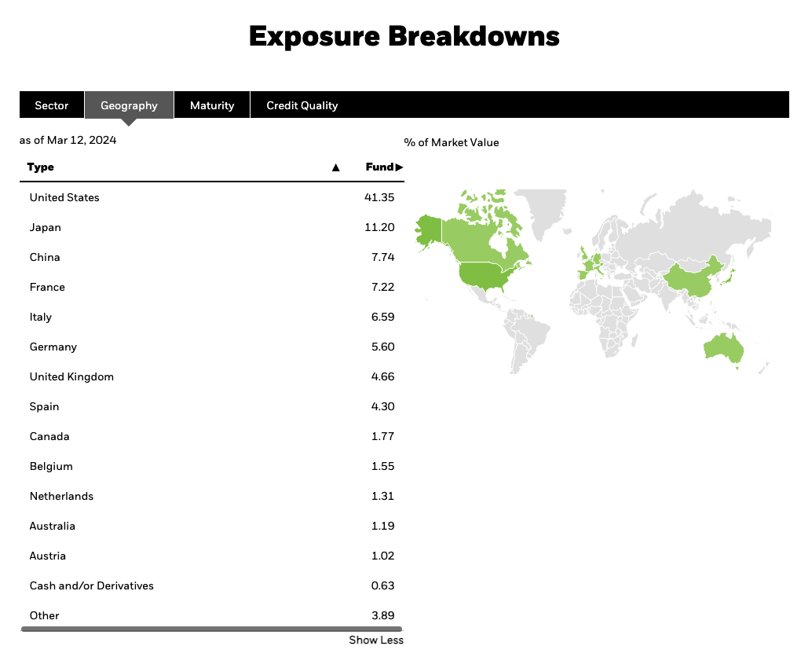Select the Geography tab
The height and width of the screenshot is (657, 812).
click(129, 105)
